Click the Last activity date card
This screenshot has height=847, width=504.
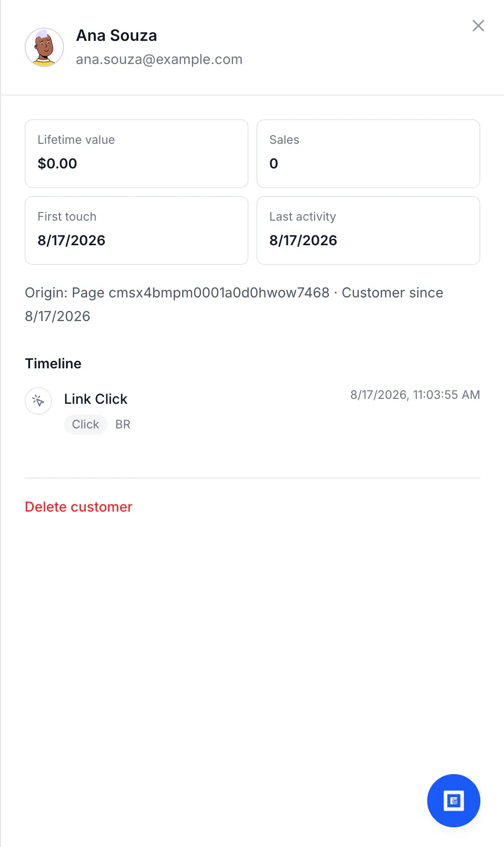coord(368,230)
